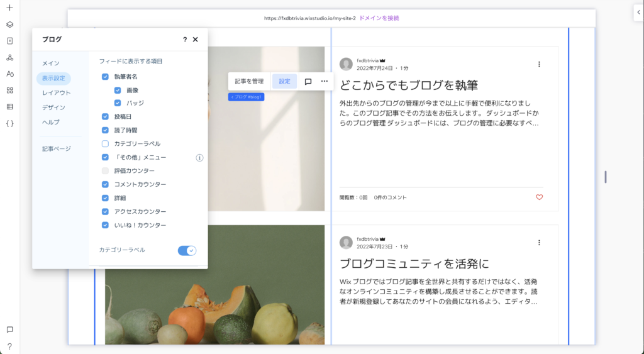Click the フィードに表示する項目 heading
Screen dimensions: 644x354
click(x=131, y=61)
